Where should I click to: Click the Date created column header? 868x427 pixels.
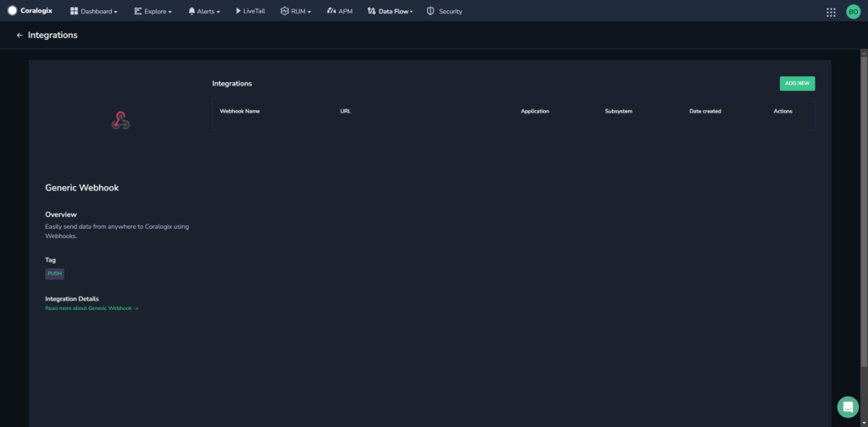704,111
